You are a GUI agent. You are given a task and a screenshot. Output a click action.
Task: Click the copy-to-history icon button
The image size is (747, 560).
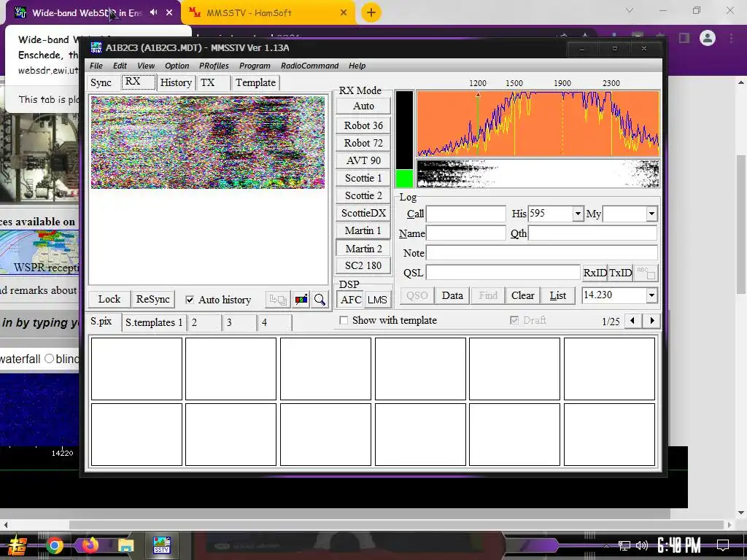[278, 300]
